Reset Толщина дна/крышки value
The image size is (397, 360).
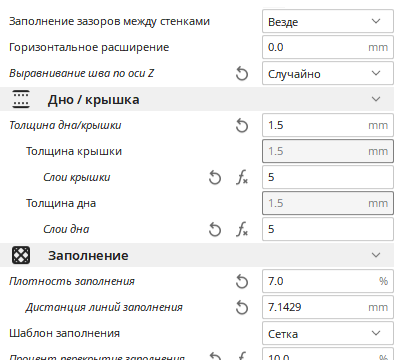point(242,126)
